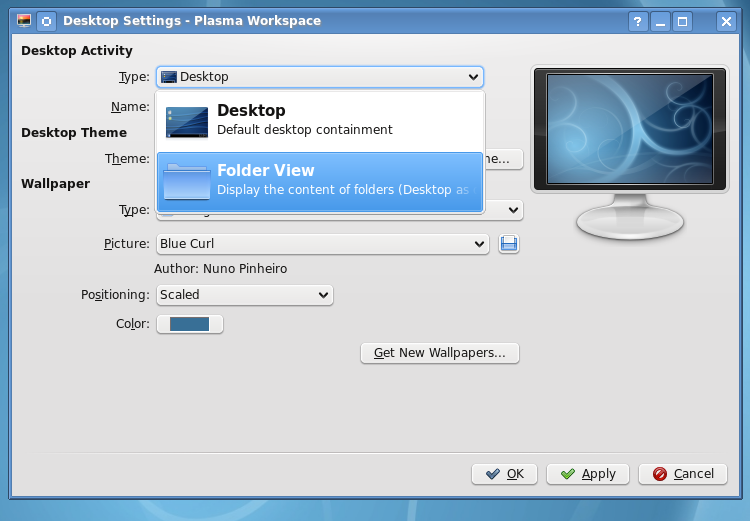The image size is (750, 521).
Task: Apply the desktop settings changes
Action: [x=588, y=474]
